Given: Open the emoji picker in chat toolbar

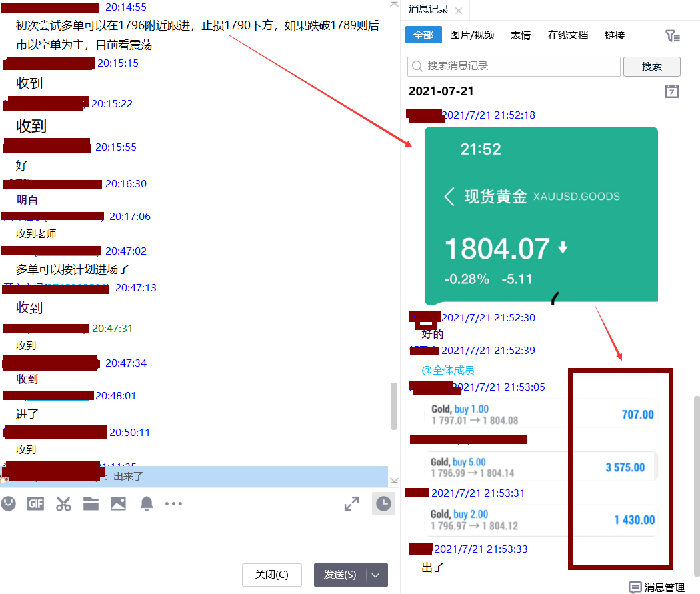Looking at the screenshot, I should pos(9,504).
